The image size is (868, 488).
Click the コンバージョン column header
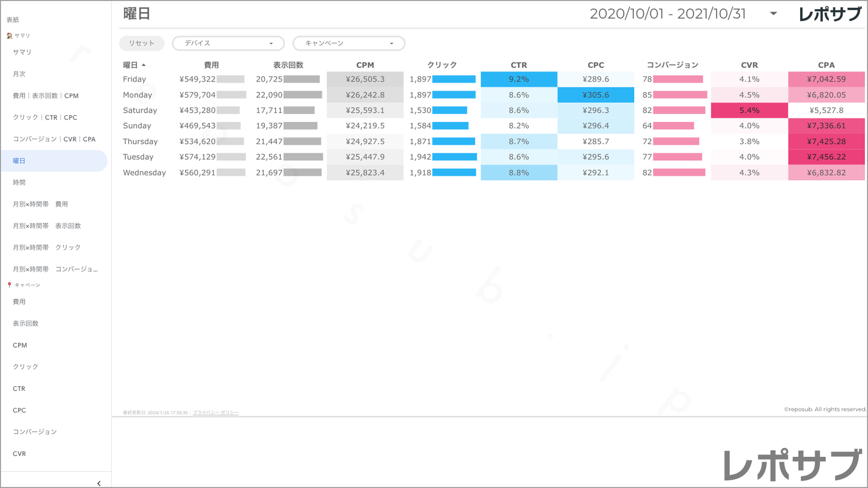pos(672,65)
